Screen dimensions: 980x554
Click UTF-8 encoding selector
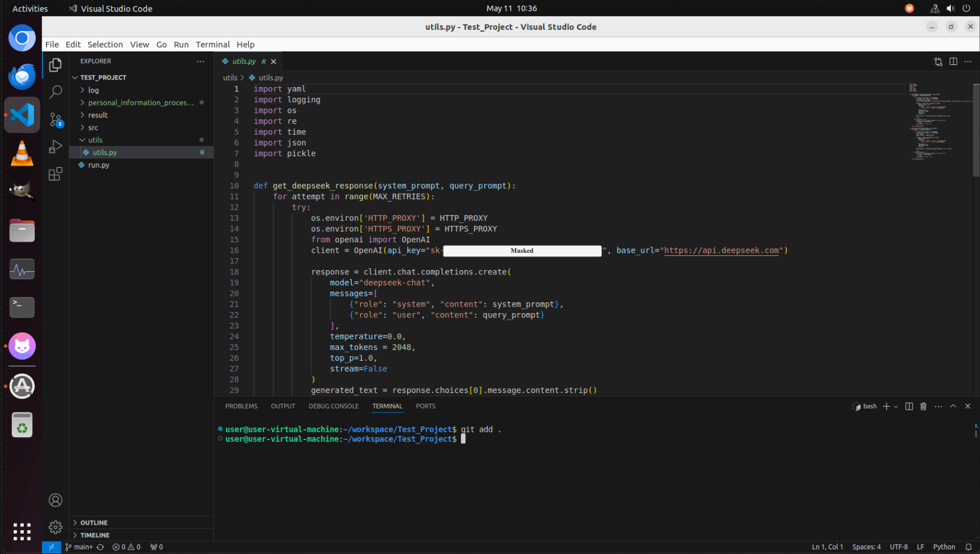pos(899,547)
